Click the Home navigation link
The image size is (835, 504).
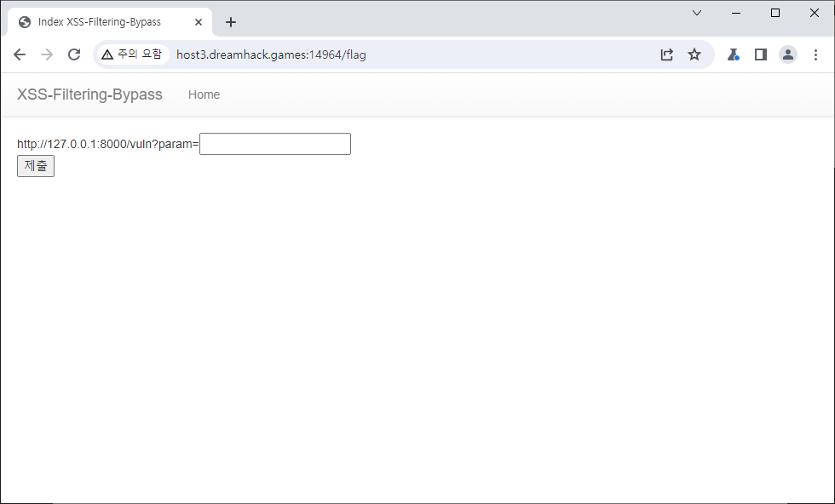tap(204, 94)
